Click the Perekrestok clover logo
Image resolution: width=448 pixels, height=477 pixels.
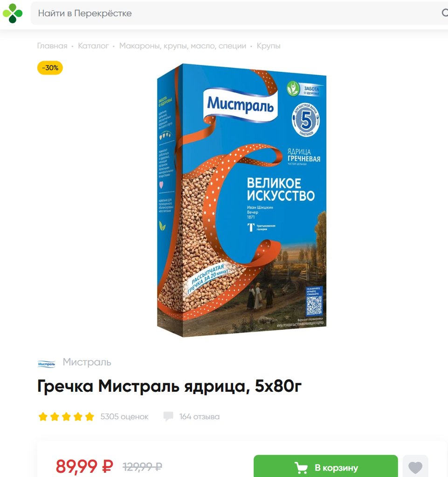[13, 14]
